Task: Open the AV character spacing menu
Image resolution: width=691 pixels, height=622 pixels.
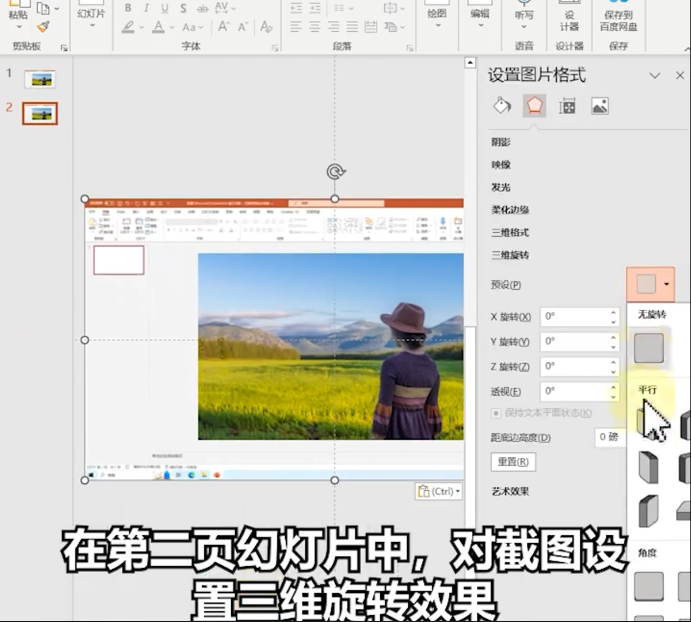Action: click(x=225, y=7)
